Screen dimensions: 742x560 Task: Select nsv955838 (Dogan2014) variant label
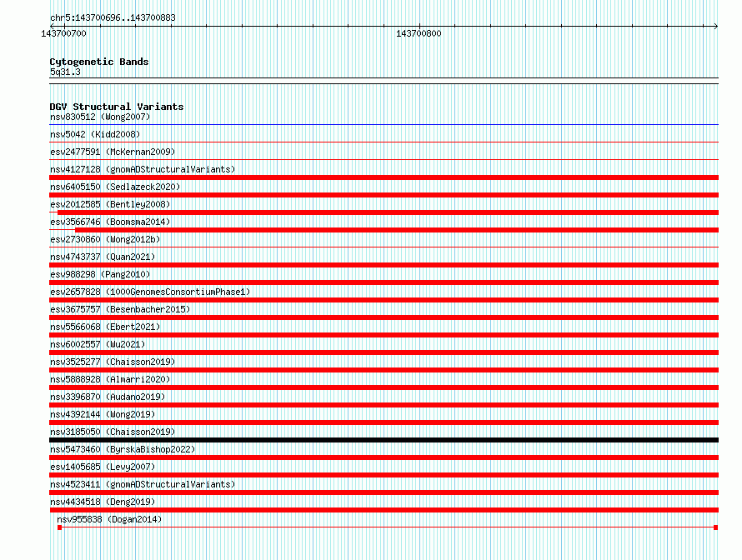(x=109, y=519)
